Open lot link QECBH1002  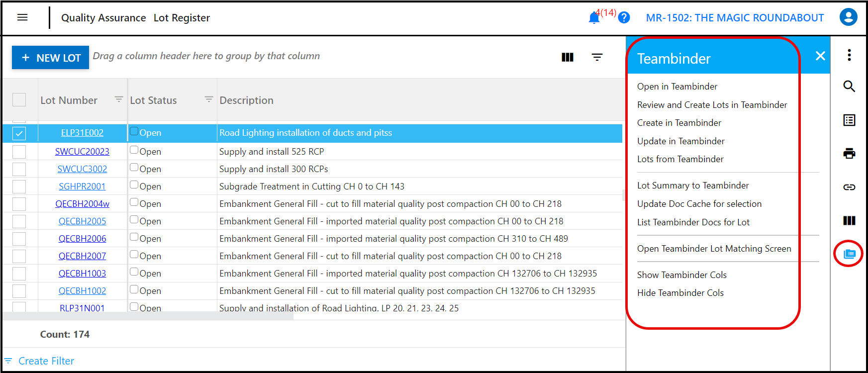click(x=82, y=291)
